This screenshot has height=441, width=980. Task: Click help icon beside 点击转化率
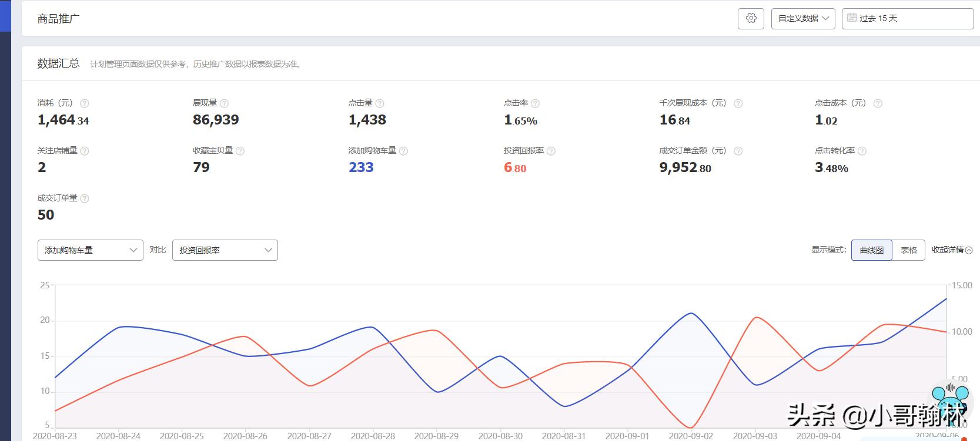pyautogui.click(x=862, y=151)
